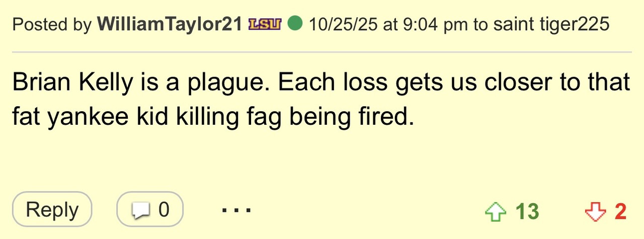Click the Reply button
The height and width of the screenshot is (239, 644).
52,209
